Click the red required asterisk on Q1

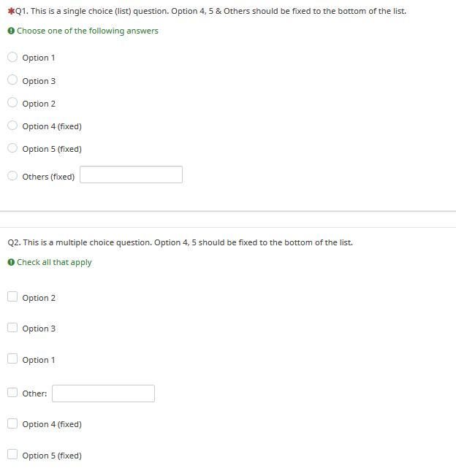point(10,11)
